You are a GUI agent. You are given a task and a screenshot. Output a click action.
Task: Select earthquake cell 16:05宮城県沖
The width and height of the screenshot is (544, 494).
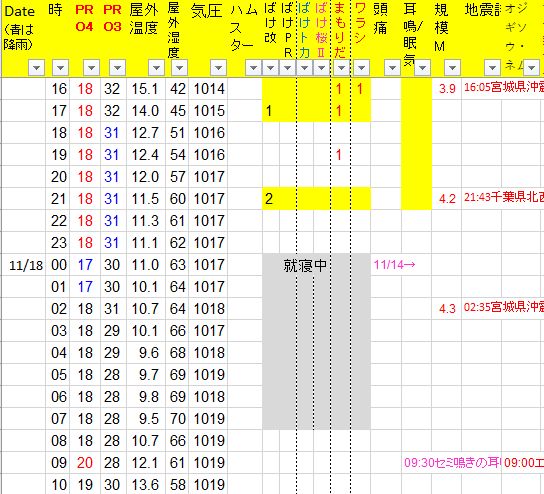click(504, 87)
